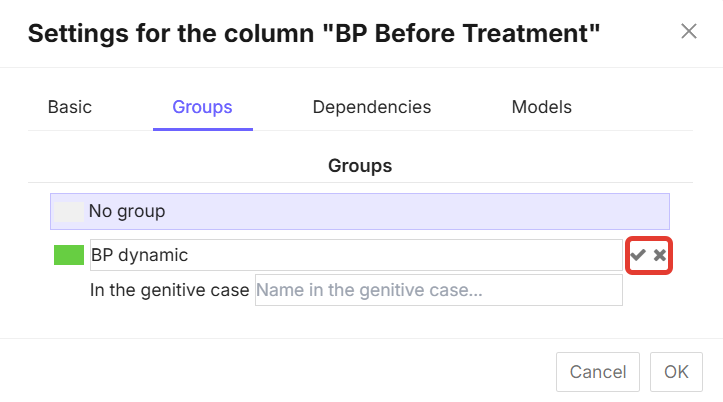Click the underline indicator beneath Groups tab
Image resolution: width=723 pixels, height=402 pixels.
202,129
